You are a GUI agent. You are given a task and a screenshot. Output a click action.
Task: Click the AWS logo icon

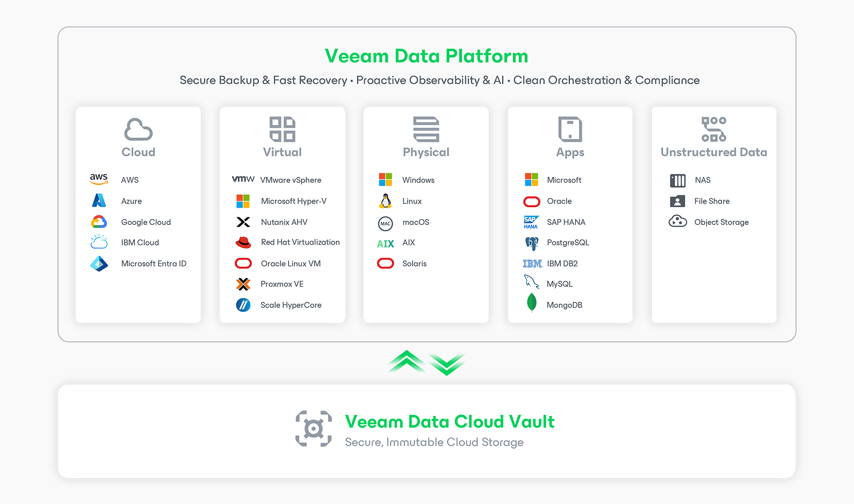coord(99,179)
